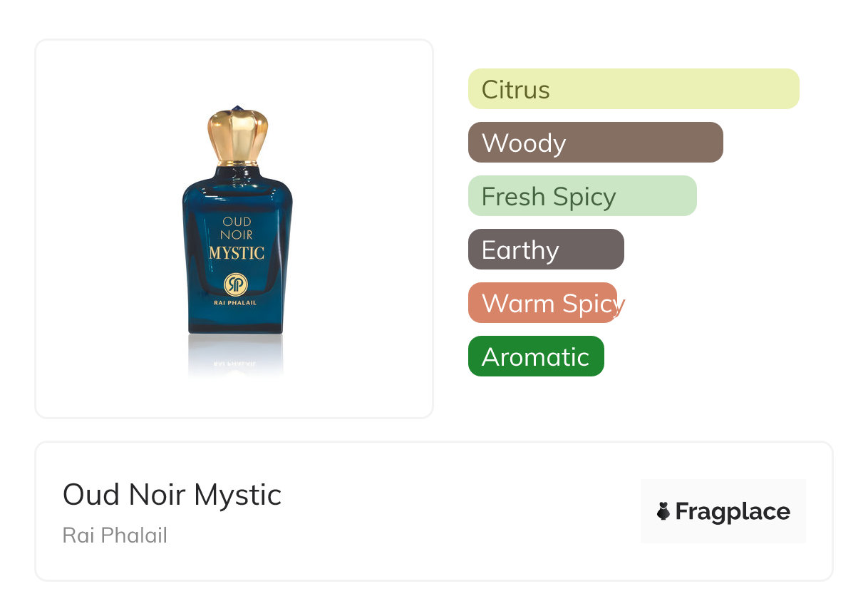Click the Fragplace wordmark text
The width and height of the screenshot is (868, 616).
(733, 512)
